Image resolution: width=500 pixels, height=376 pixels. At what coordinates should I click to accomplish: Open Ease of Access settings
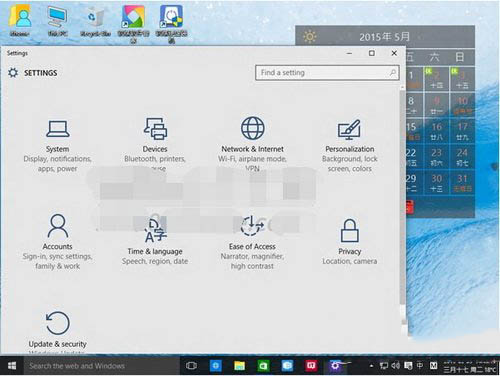[x=252, y=242]
